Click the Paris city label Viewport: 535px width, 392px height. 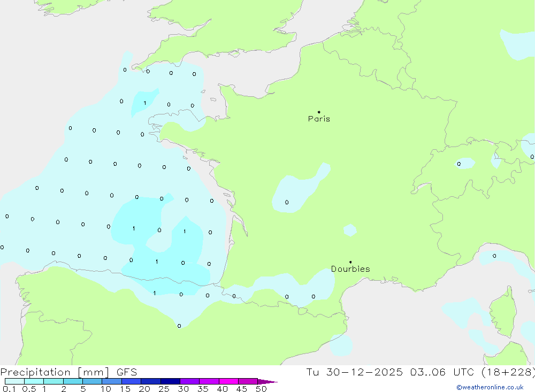pyautogui.click(x=319, y=119)
